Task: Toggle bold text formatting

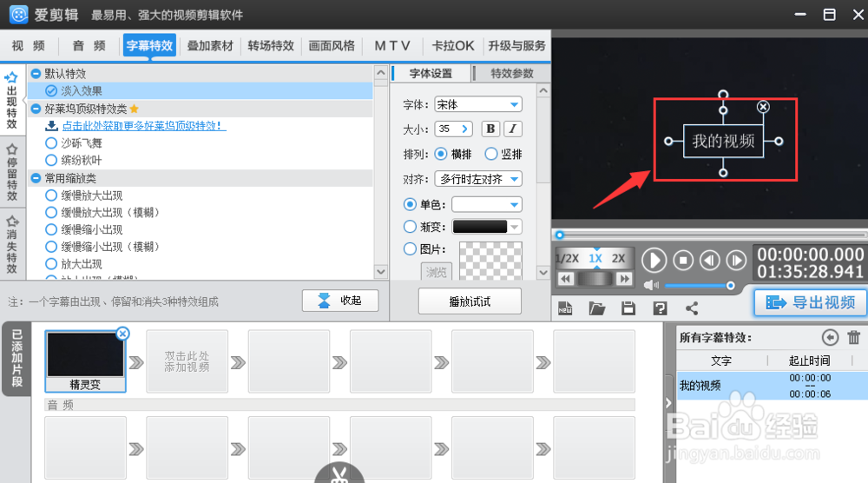Action: (490, 129)
